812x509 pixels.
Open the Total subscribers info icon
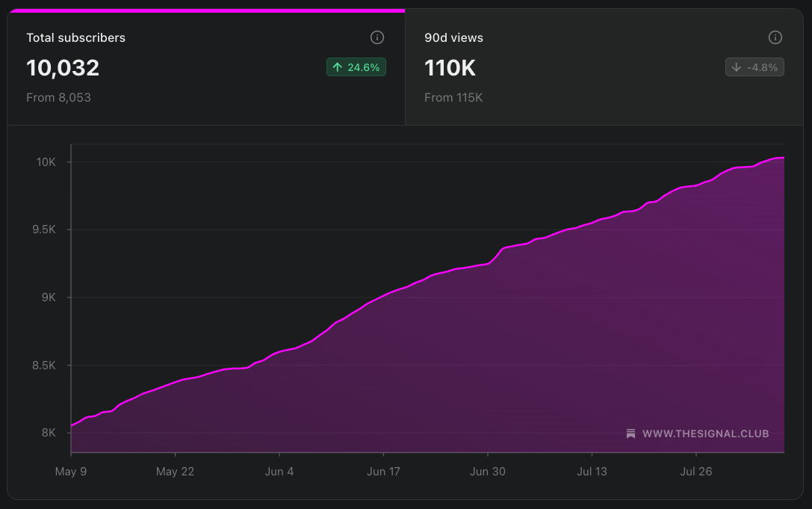tap(377, 37)
